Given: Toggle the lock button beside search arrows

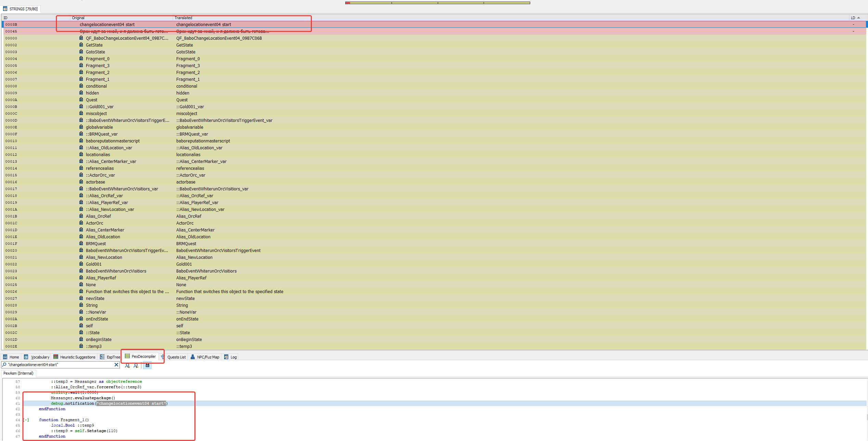Looking at the screenshot, I should click(x=147, y=365).
